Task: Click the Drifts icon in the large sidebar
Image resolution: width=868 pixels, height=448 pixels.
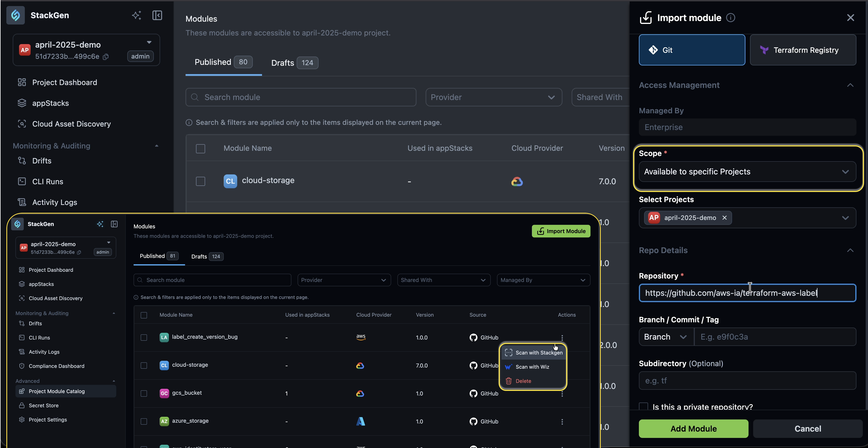Action: point(22,161)
